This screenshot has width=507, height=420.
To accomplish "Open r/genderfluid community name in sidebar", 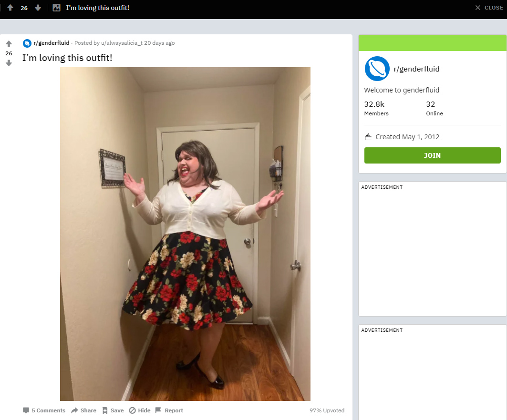I will tap(416, 69).
